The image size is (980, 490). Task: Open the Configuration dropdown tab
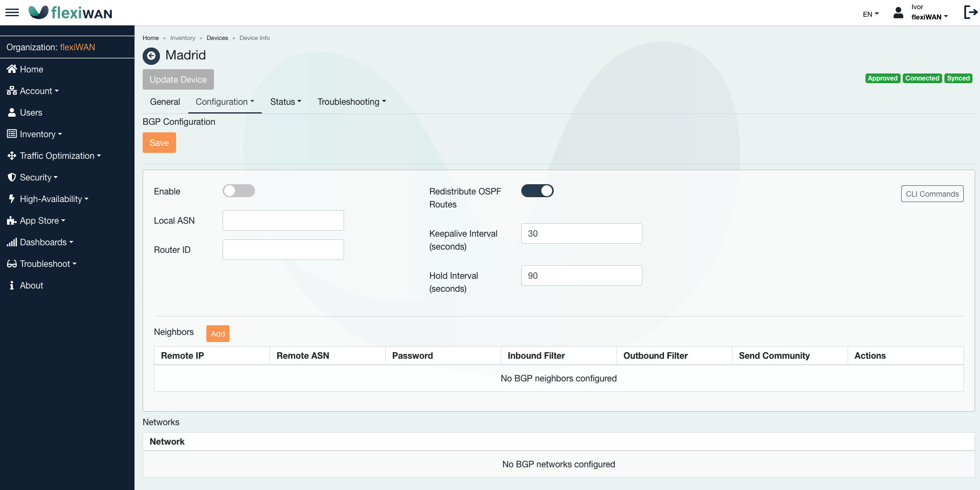[224, 102]
